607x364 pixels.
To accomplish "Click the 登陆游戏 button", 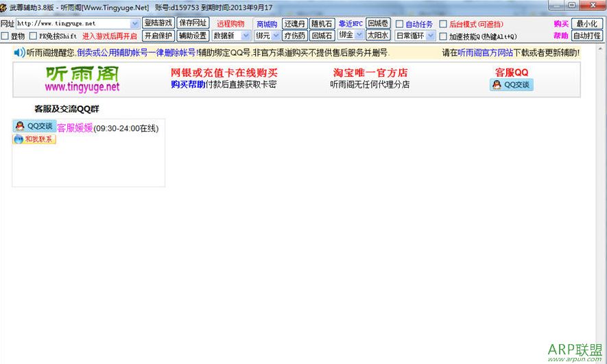I will click(x=158, y=23).
